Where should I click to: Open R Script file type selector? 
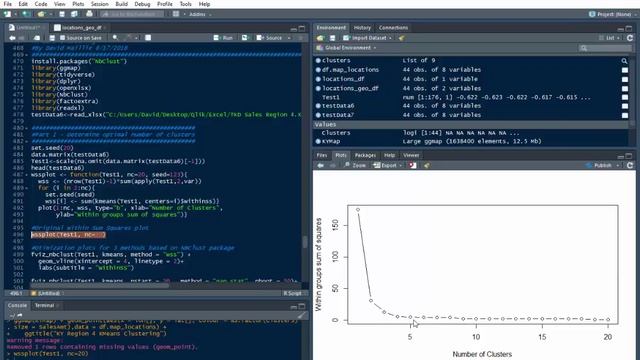[x=294, y=293]
